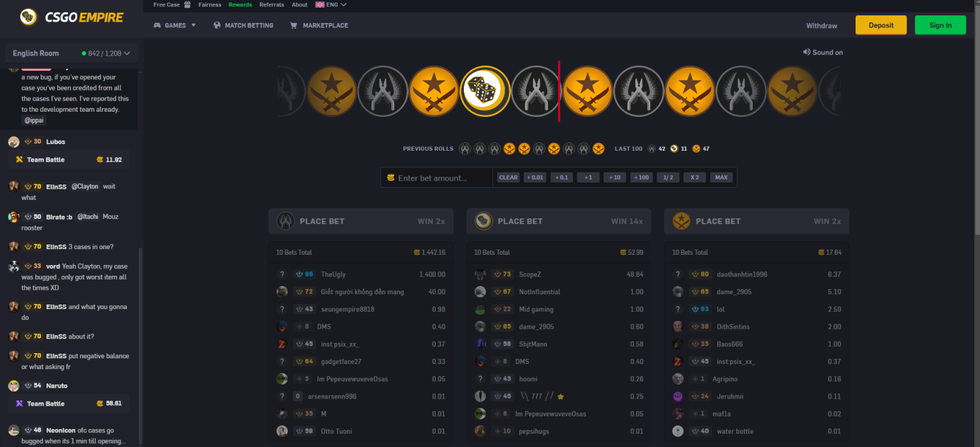Open the Rewards menu item
This screenshot has height=447, width=980.
tap(240, 4)
